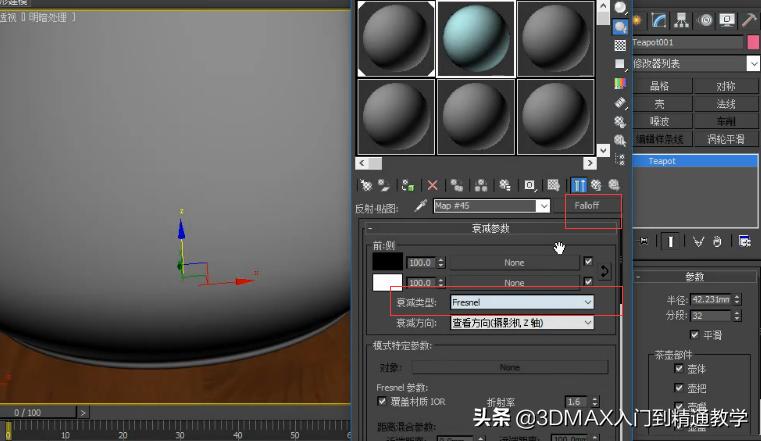Toggle 壶把 teapot part checkbox

click(679, 388)
